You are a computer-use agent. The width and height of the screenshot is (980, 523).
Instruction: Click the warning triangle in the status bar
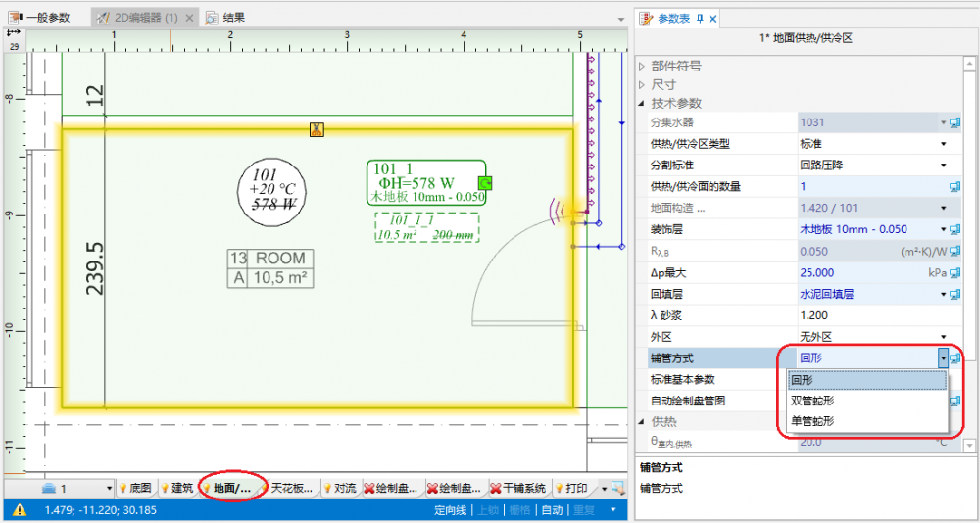point(19,509)
